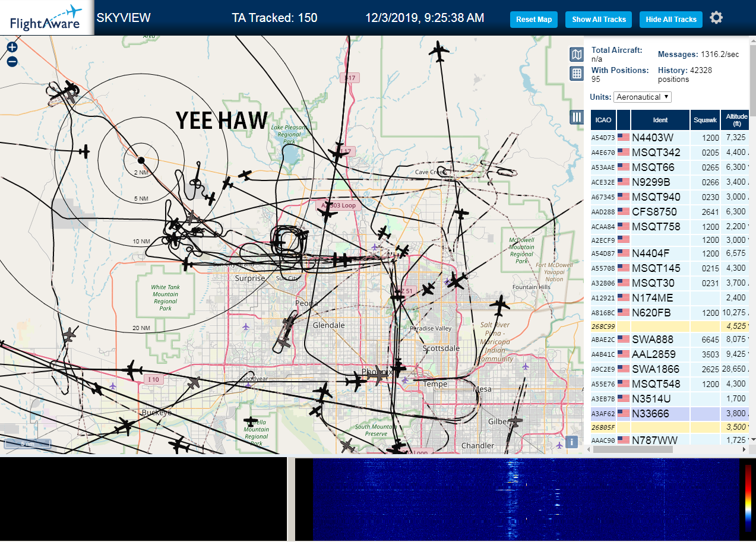Select the MSQT758 aircraft row
Image resolution: width=756 pixels, height=542 pixels.
pyautogui.click(x=670, y=227)
